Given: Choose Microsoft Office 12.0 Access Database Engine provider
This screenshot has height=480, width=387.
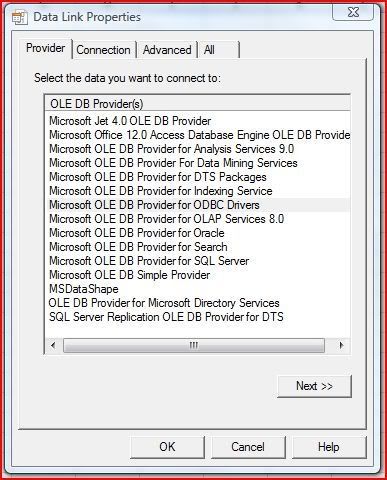Looking at the screenshot, I should tap(199, 135).
